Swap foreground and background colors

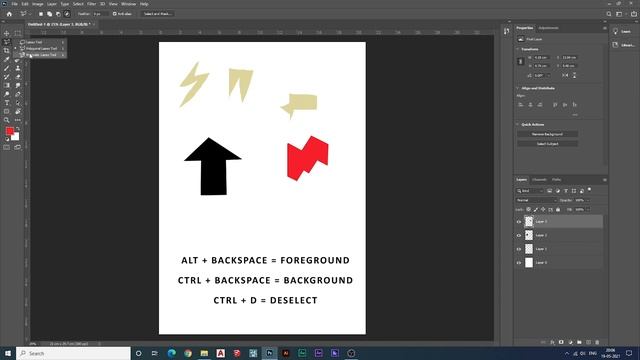(18, 129)
